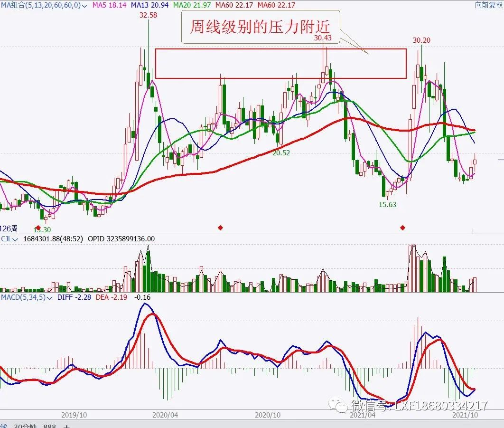Click the DIFF -2.28 readout
The width and height of the screenshot is (504, 428).
coord(74,297)
